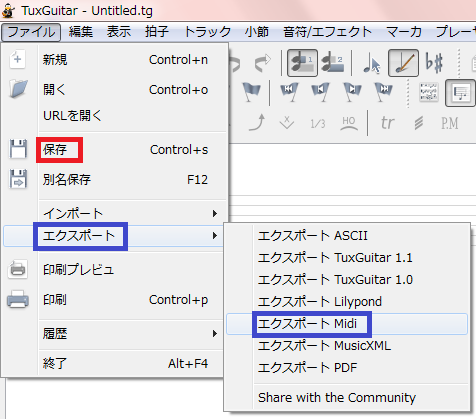The height and width of the screenshot is (419, 476).
Task: Open the 音符/エフェクト menu
Action: (327, 32)
